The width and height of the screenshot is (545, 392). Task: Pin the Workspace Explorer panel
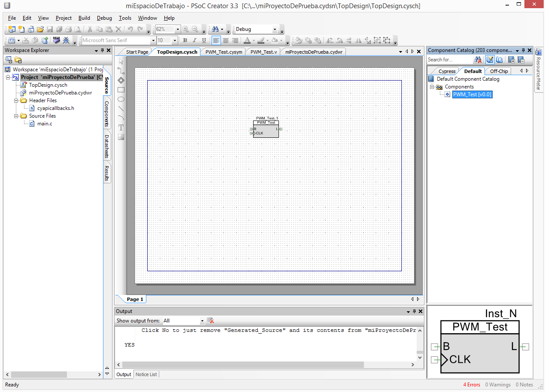[x=102, y=50]
